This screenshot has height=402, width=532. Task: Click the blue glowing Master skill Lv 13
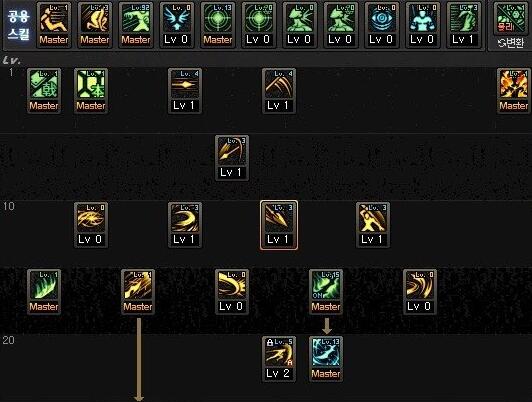[x=326, y=359]
